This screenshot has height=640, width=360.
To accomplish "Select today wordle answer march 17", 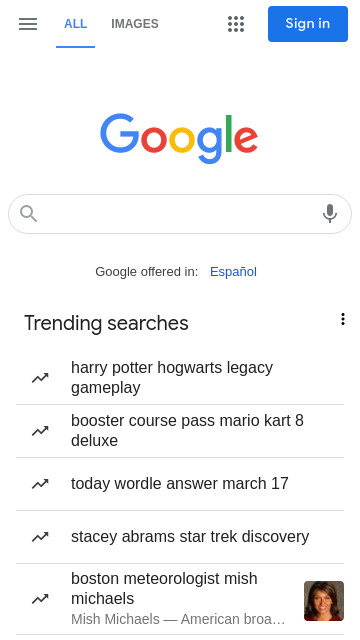I will 180,484.
